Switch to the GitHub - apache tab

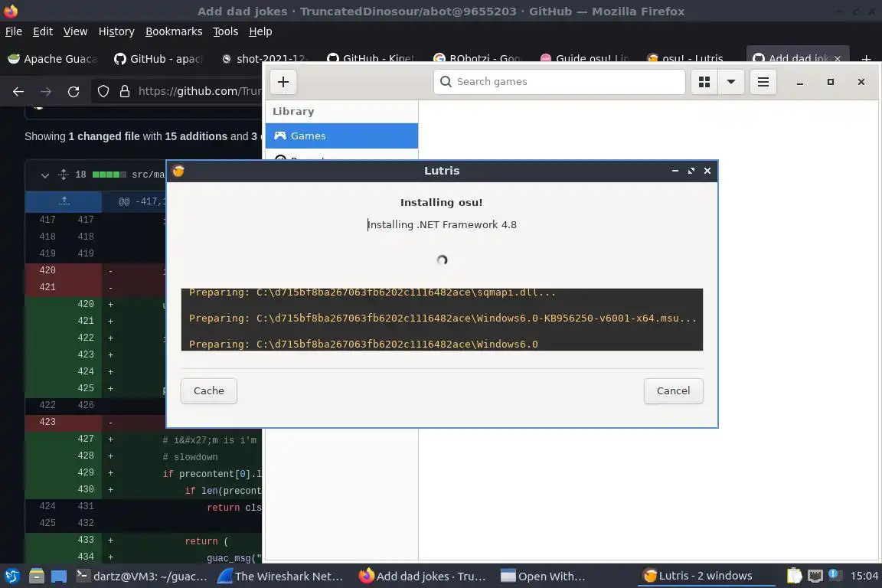click(x=158, y=58)
